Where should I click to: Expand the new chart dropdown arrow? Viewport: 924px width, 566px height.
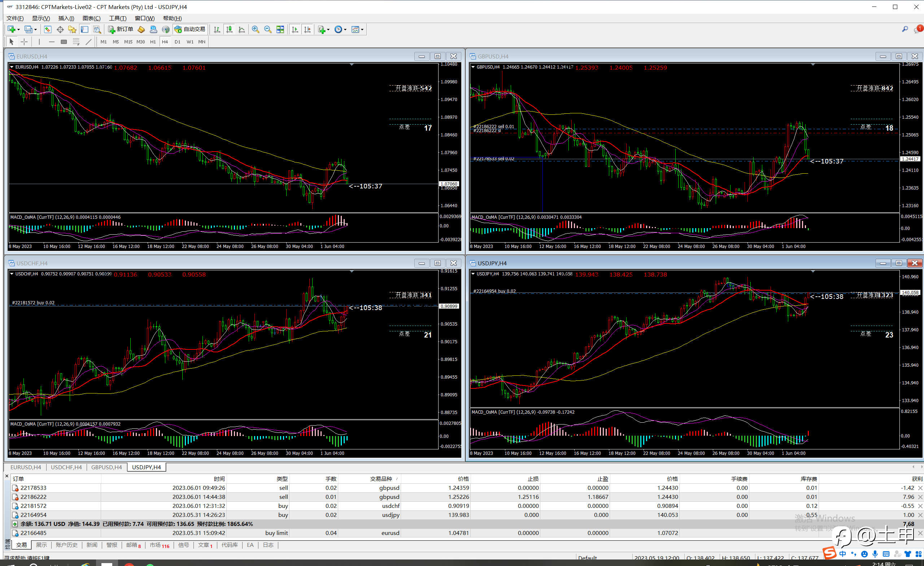click(x=18, y=30)
